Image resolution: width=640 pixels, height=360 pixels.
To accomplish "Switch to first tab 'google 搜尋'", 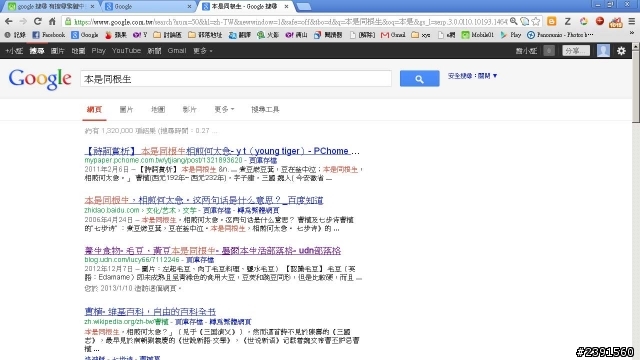I will click(51, 7).
